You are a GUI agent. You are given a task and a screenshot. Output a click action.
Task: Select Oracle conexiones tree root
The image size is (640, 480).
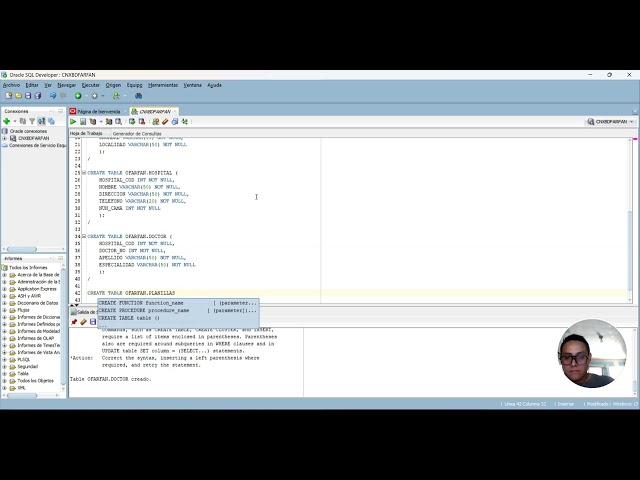(28, 131)
